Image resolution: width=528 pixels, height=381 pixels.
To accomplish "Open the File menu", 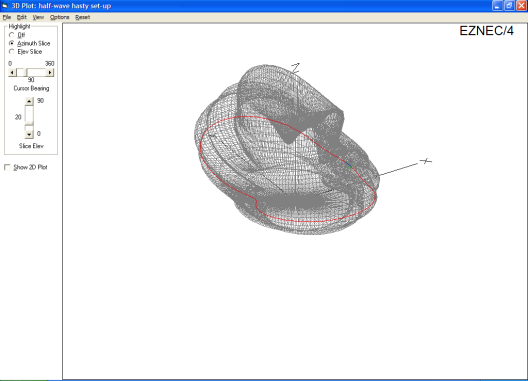I will point(7,17).
